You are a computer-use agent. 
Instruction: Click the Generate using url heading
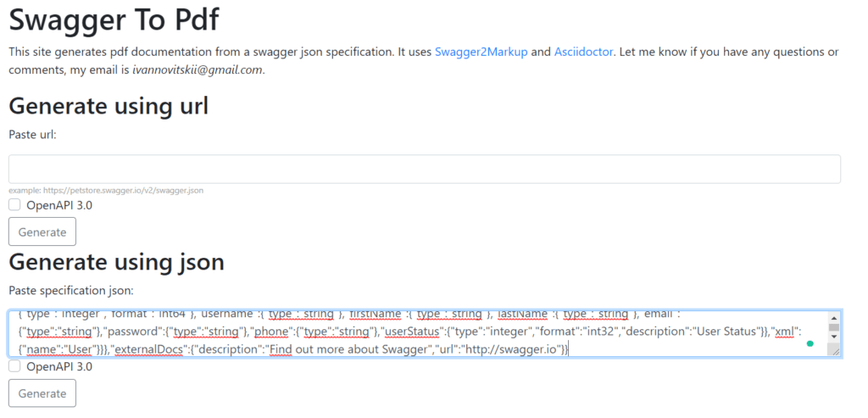(x=108, y=106)
